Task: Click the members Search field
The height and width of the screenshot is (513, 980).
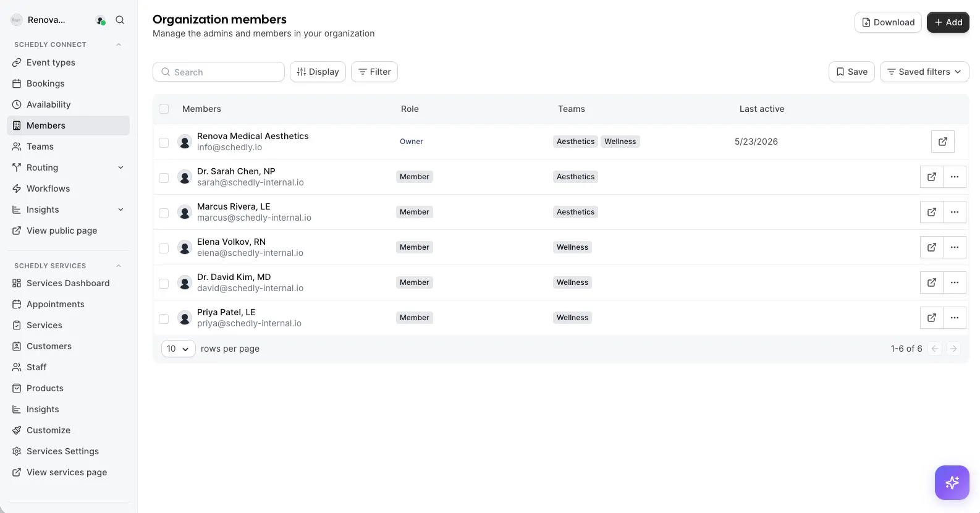Action: pyautogui.click(x=219, y=72)
